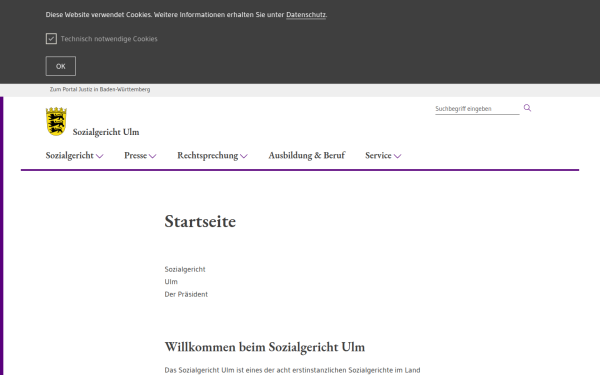Viewport: 600px width, 375px height.
Task: Click the Startseite page heading
Action: point(200,221)
